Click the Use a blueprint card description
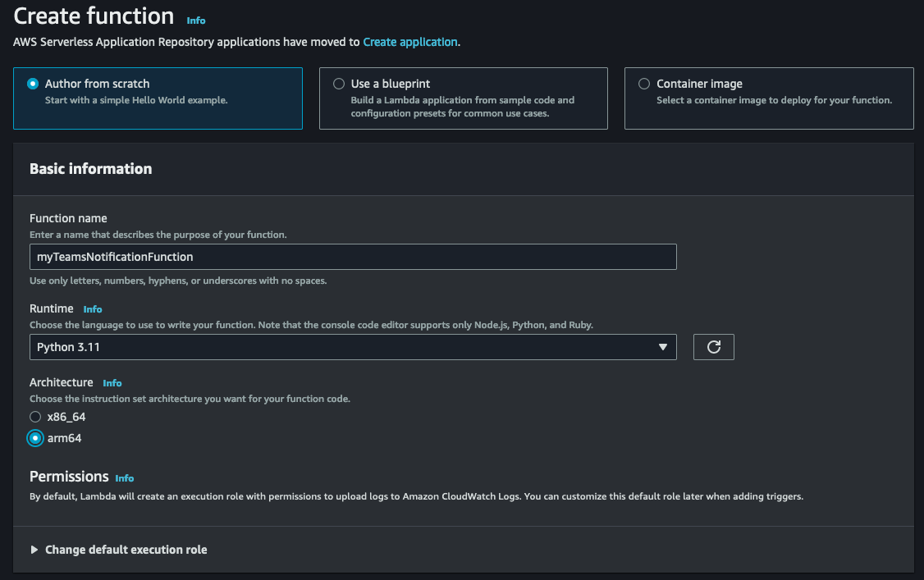This screenshot has height=580, width=924. tap(462, 107)
